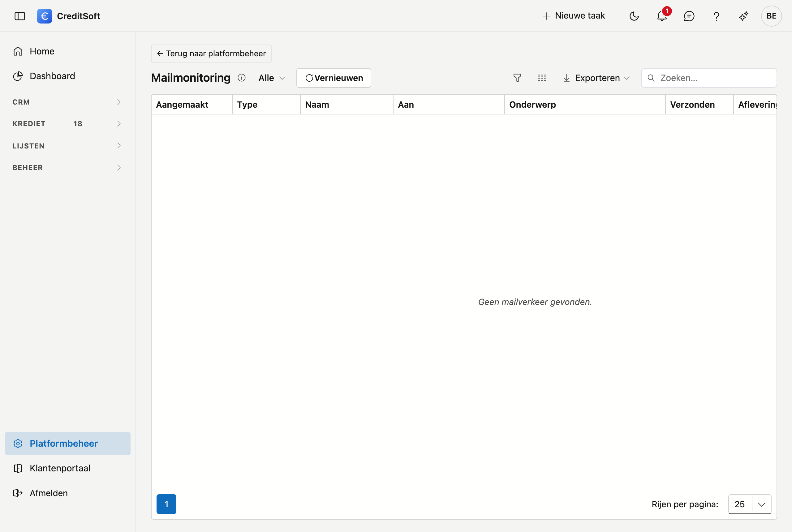
Task: Click the KREDIET badge showing 18
Action: pyautogui.click(x=78, y=124)
